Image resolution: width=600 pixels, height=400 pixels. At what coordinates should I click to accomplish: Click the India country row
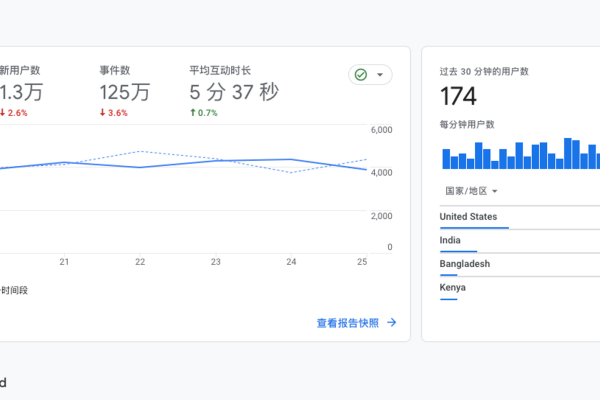520,243
